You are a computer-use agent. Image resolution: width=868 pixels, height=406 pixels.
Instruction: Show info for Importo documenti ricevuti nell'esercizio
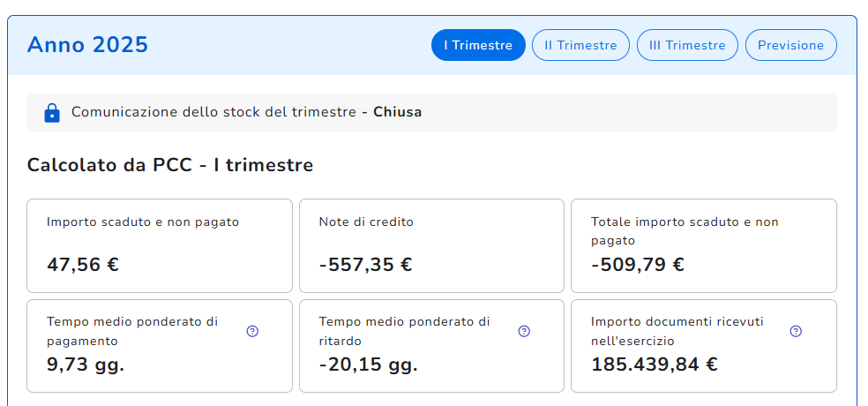point(796,331)
